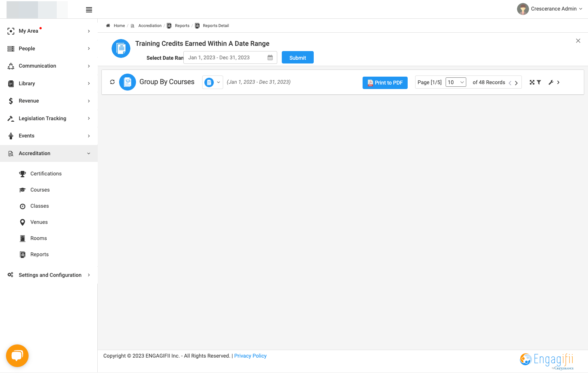Screen dimensions: 588x373
Task: Expand the Revenue menu
Action: click(49, 101)
